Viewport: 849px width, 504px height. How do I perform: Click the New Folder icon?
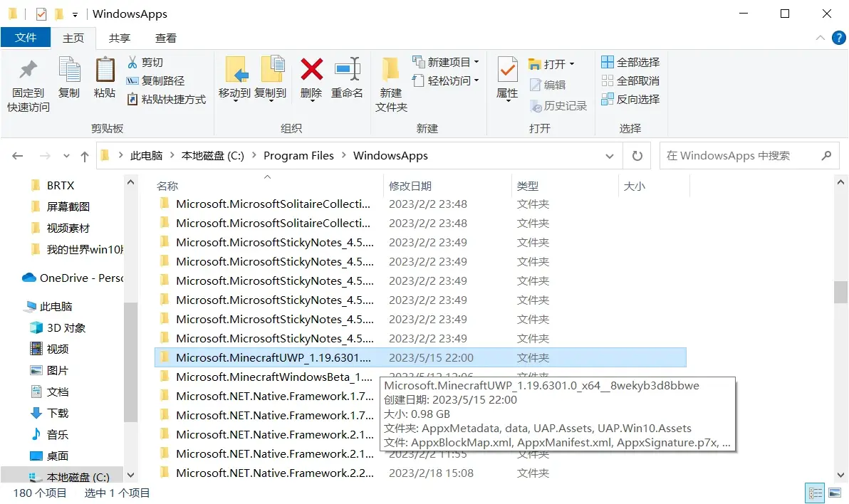pos(390,69)
